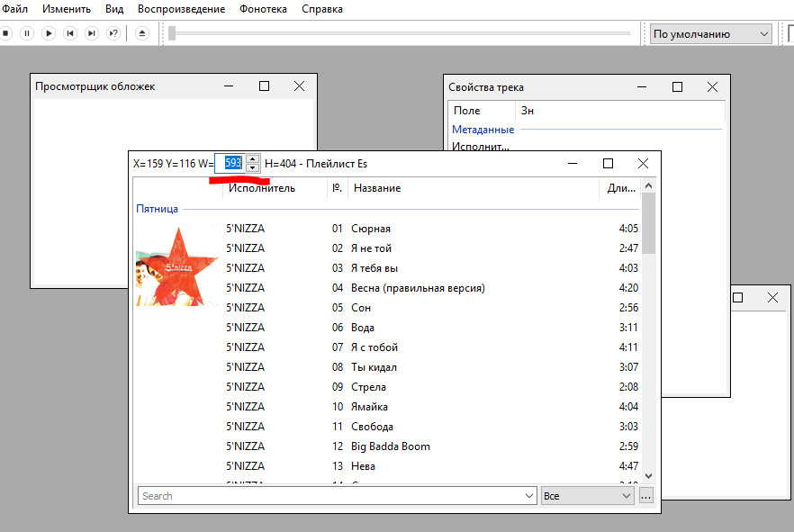Screen dimensions: 794x532
Task: Click the ellipsis button beside search filter
Action: click(646, 496)
